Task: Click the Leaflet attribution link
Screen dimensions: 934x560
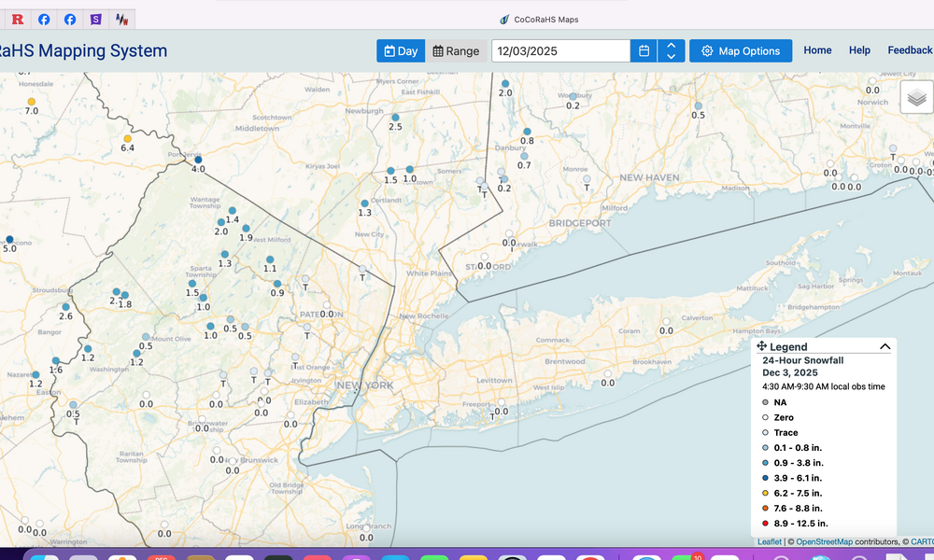Action: pyautogui.click(x=769, y=541)
